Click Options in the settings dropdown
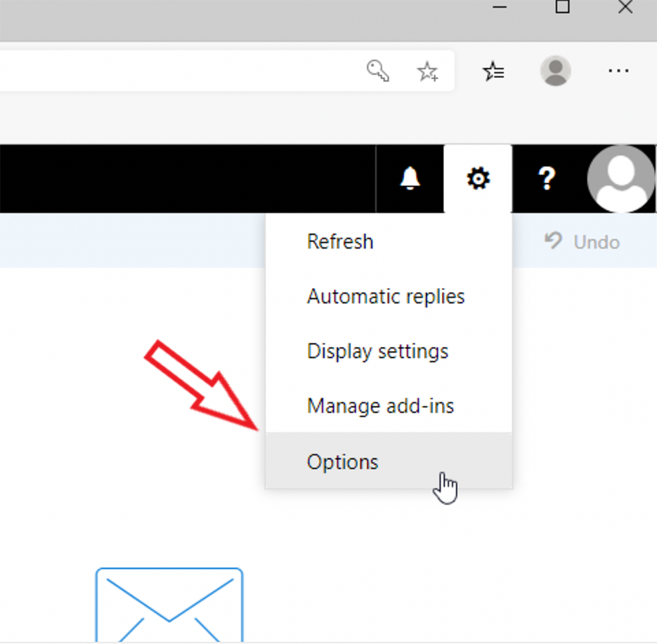The height and width of the screenshot is (644, 657). (x=343, y=461)
